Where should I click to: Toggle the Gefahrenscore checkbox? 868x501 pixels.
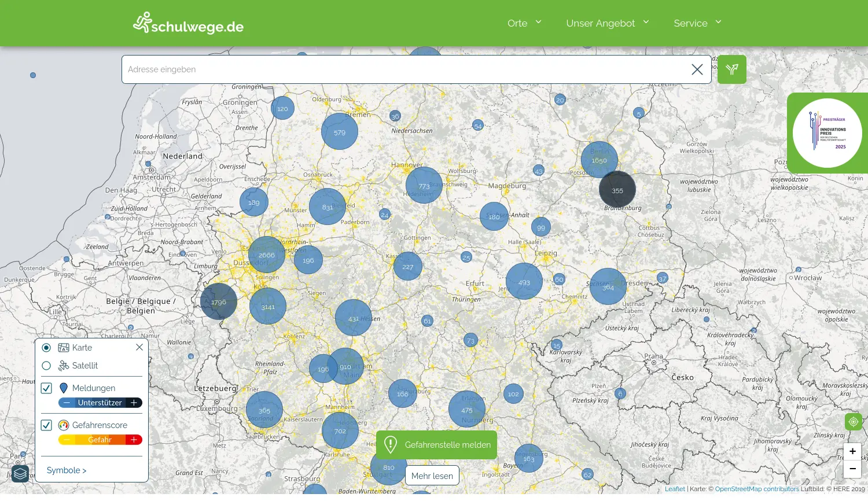click(x=47, y=425)
